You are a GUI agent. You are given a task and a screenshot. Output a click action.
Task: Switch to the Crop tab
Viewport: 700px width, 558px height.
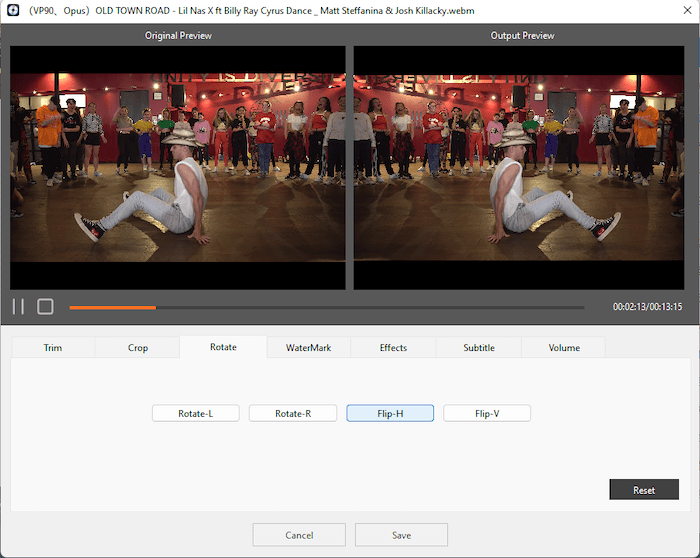coord(138,347)
